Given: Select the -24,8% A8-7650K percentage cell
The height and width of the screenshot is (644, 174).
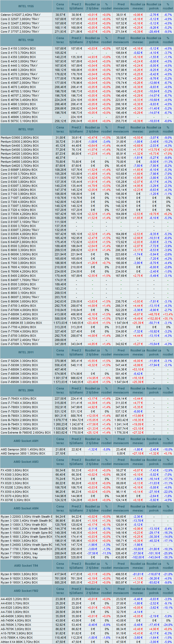Looking at the screenshot, I should click(x=168, y=625).
